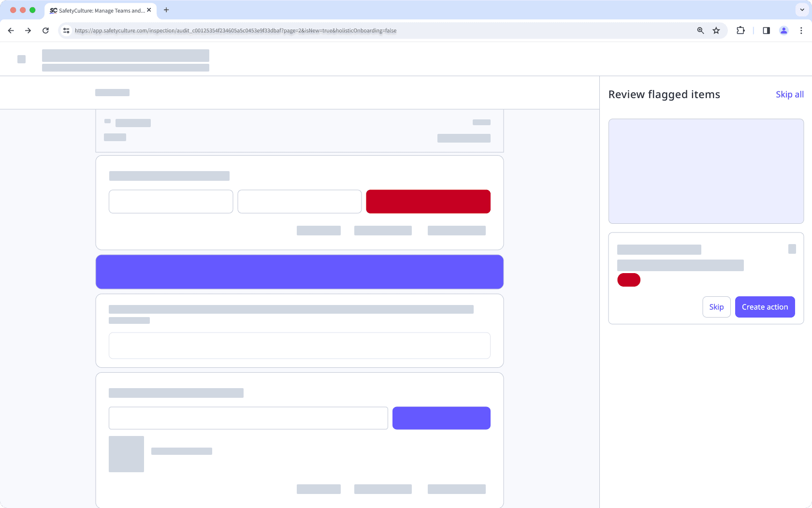Click the wide purple banner button
812x508 pixels.
299,272
